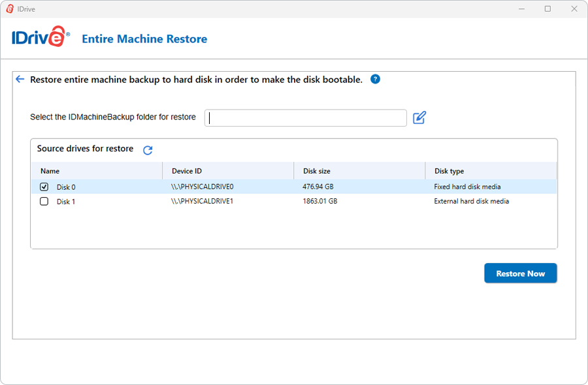Click the 1863.01 GB disk size value
The width and height of the screenshot is (588, 385).
pos(320,201)
